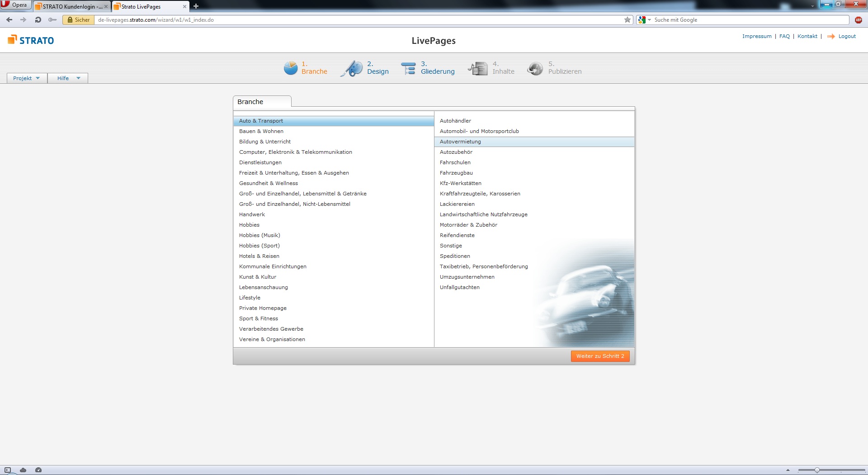Click the STRATO logo

coord(31,40)
